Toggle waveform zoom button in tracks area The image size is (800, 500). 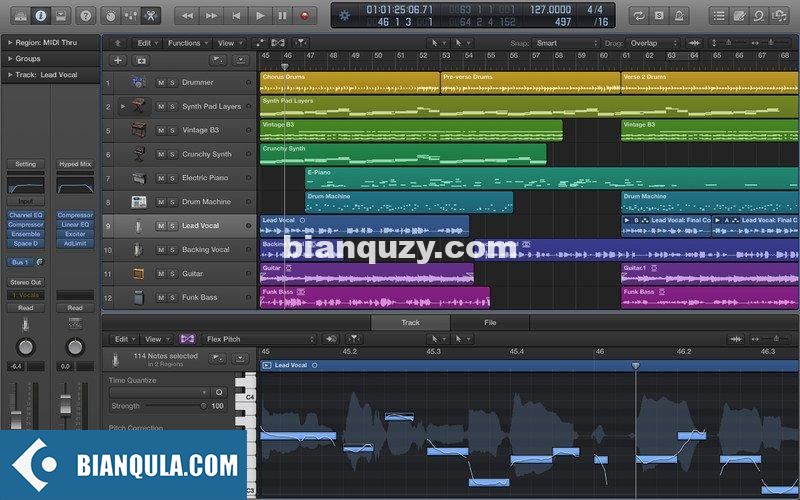coord(694,43)
